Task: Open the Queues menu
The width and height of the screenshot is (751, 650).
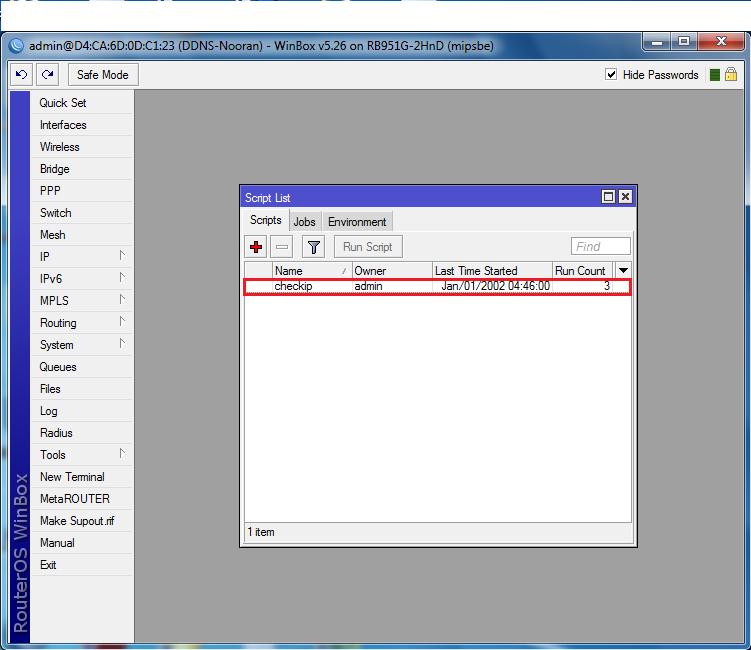Action: click(82, 367)
